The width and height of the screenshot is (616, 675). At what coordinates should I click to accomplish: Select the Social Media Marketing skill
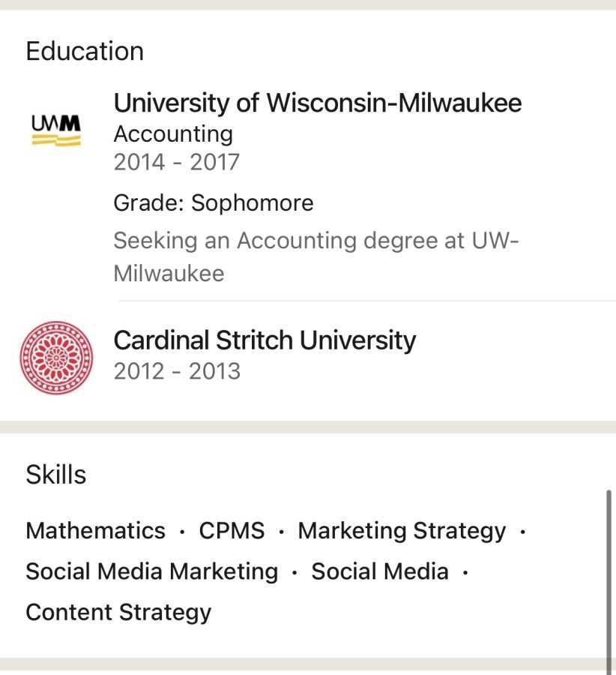click(152, 572)
